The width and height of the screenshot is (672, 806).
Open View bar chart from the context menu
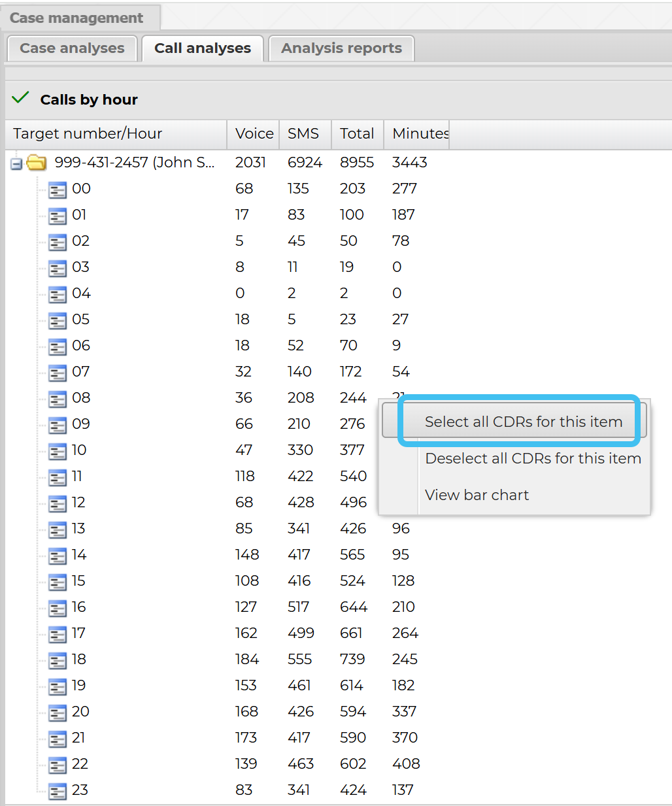(477, 495)
